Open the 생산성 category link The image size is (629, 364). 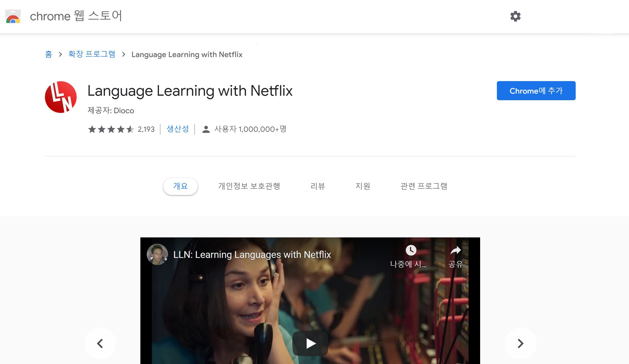177,129
